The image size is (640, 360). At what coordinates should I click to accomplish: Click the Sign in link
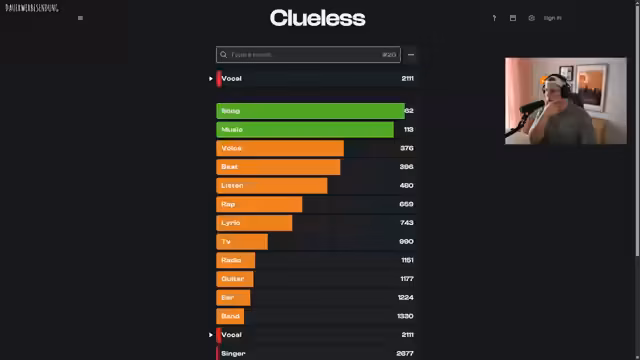553,18
